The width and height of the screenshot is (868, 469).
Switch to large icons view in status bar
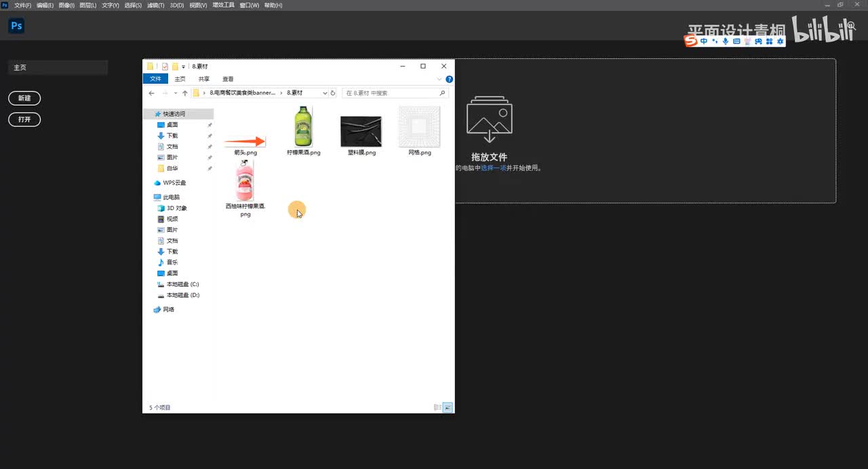448,407
